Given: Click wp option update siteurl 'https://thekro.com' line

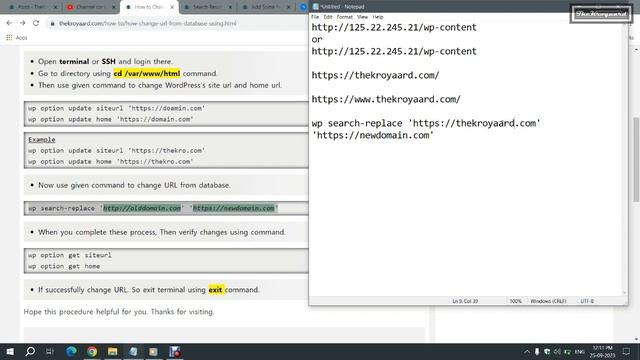Looking at the screenshot, I should pyautogui.click(x=116, y=151).
